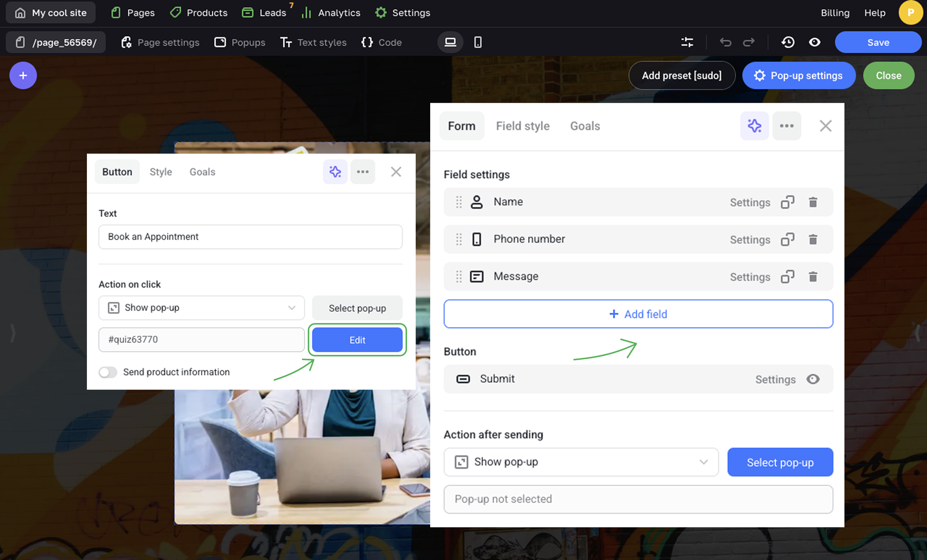Click the undo arrow in toolbar

[x=725, y=42]
